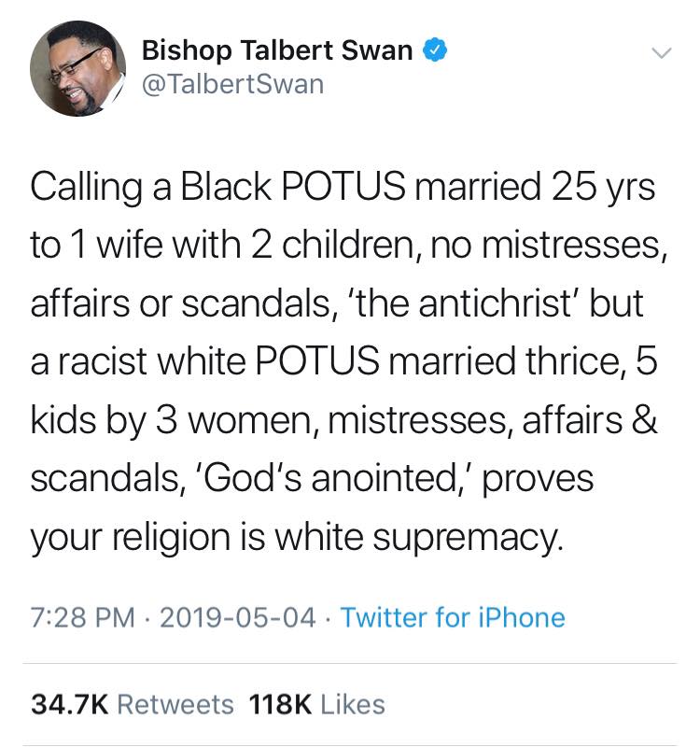Click the blue verified badge
Image resolution: width=700 pixels, height=747 pixels.
point(430,50)
